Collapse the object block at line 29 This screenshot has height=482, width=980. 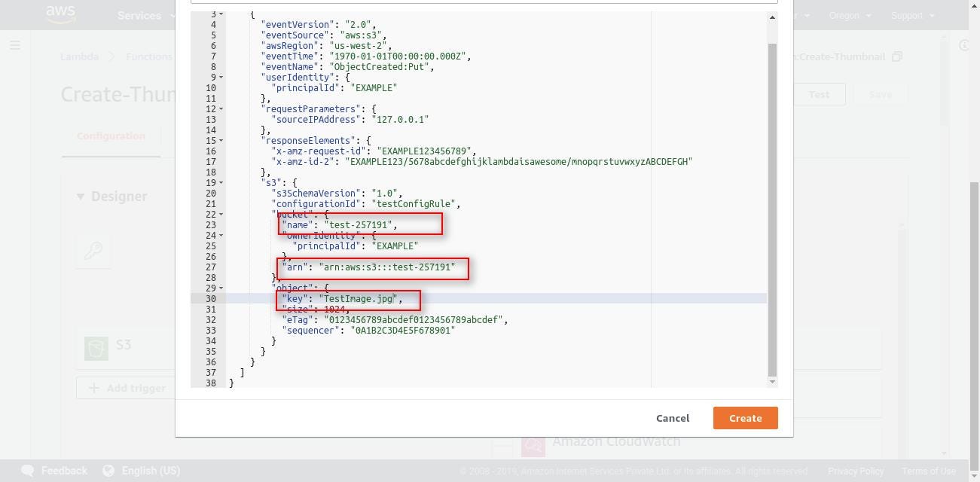point(221,288)
